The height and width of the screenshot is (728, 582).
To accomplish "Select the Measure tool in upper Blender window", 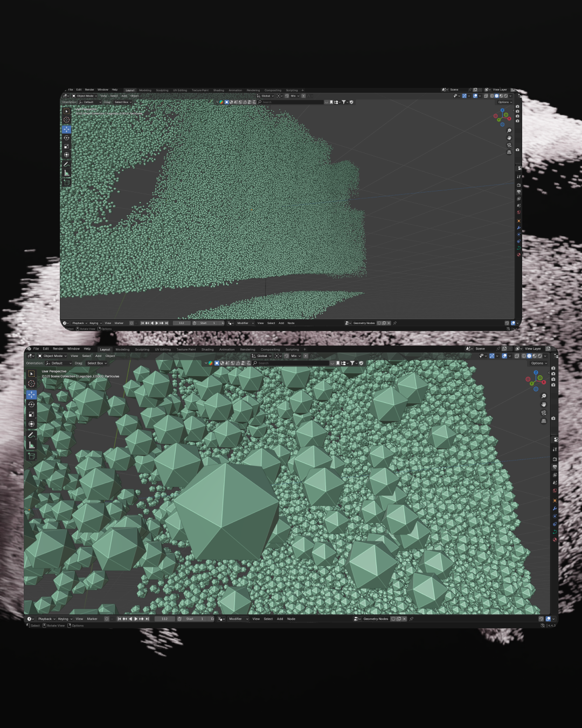I will point(66,173).
